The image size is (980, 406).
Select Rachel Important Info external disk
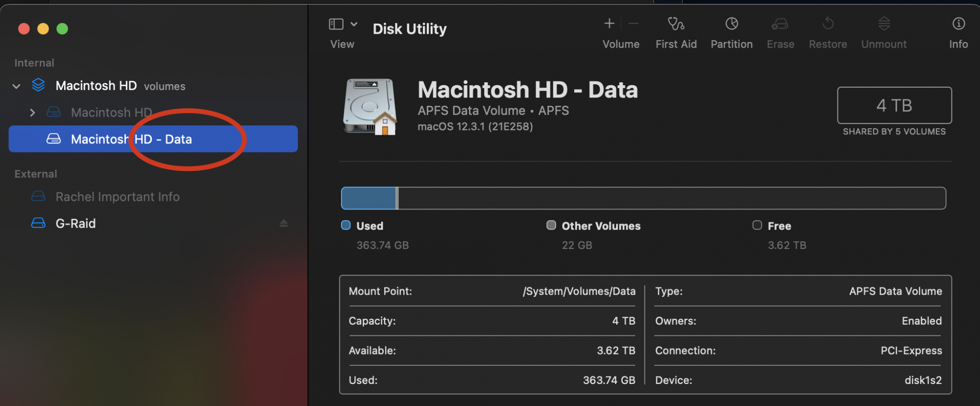118,197
